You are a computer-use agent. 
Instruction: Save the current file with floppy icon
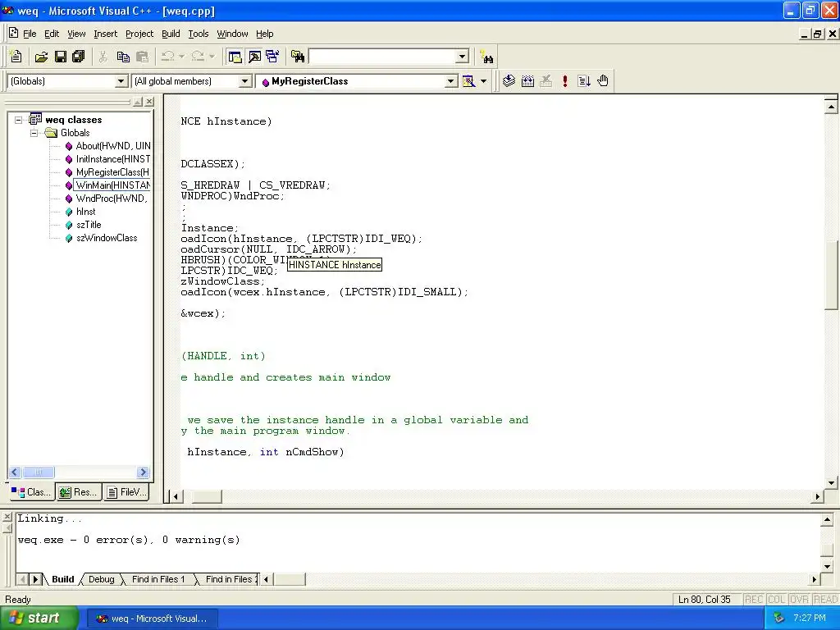point(60,57)
